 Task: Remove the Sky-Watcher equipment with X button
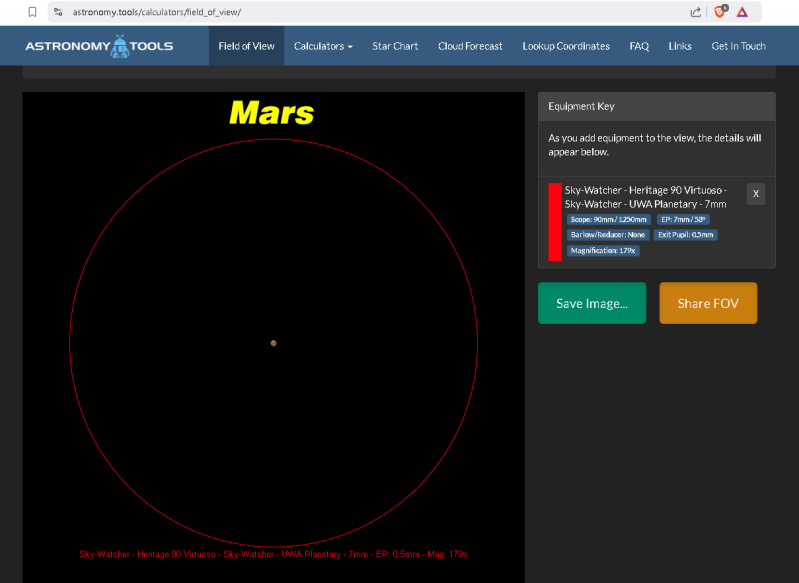coord(755,194)
